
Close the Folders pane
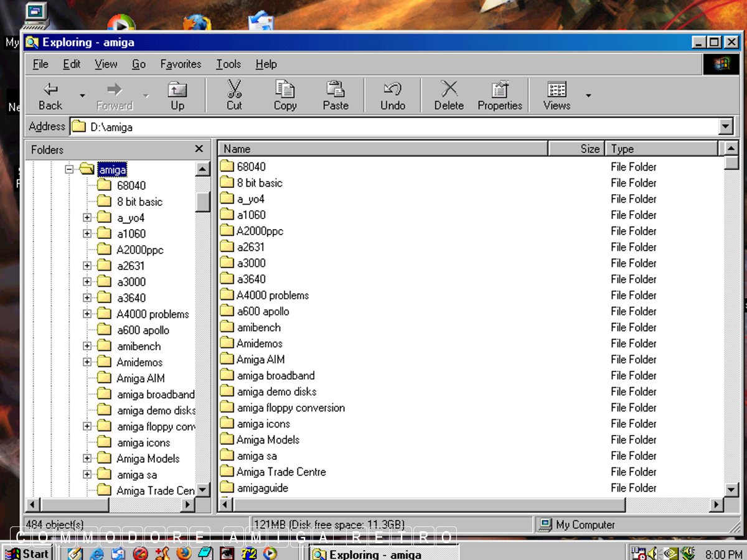pyautogui.click(x=199, y=149)
